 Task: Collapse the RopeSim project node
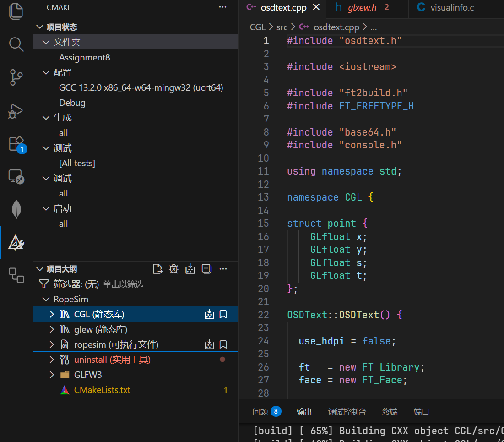tap(46, 299)
